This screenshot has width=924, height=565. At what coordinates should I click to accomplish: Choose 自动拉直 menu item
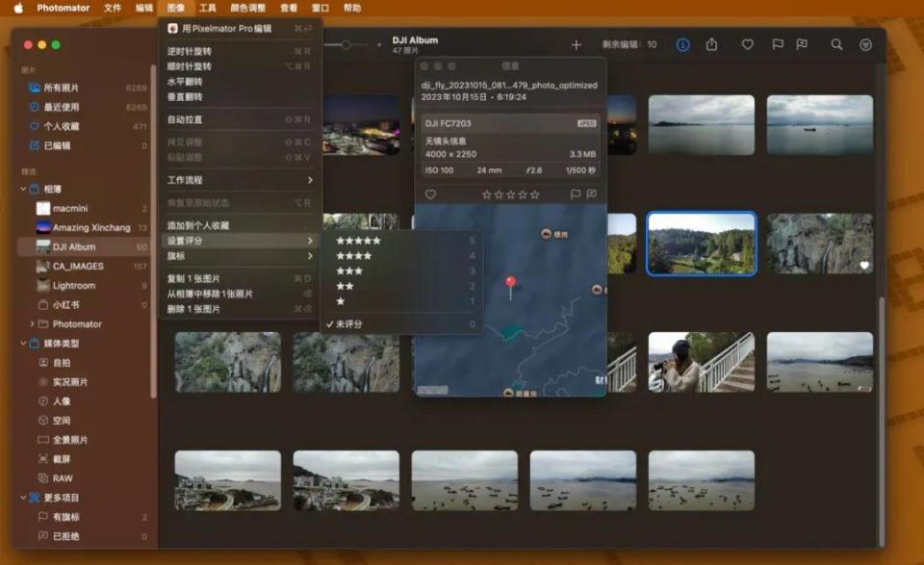tap(240, 119)
